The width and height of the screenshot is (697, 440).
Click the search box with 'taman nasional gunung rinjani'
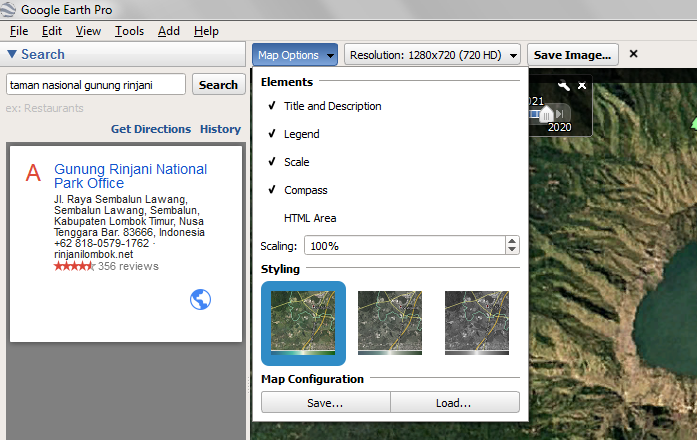point(96,84)
